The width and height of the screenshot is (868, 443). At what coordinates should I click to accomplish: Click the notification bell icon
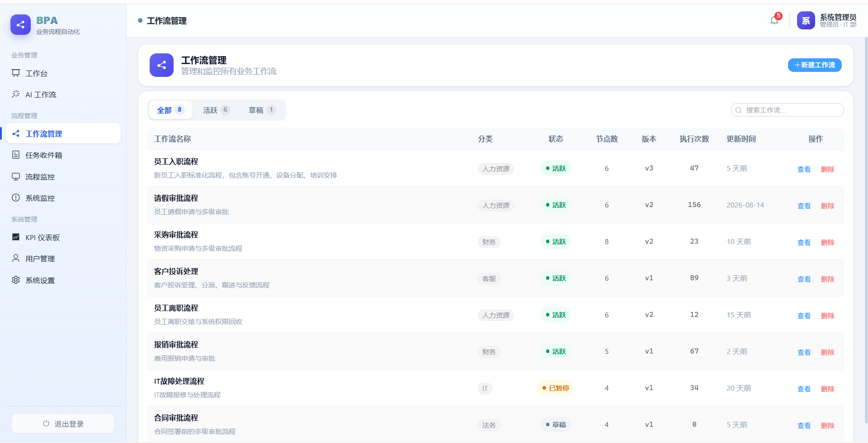coord(774,20)
